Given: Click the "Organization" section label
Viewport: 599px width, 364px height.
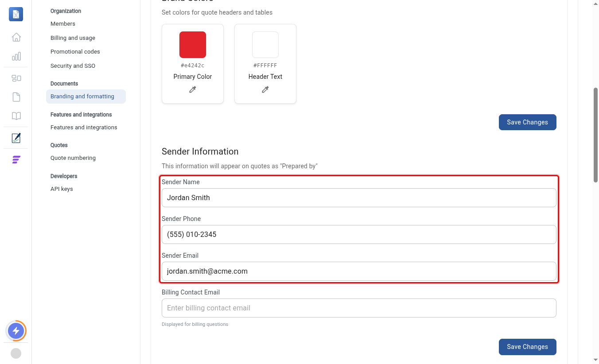Looking at the screenshot, I should [x=66, y=11].
